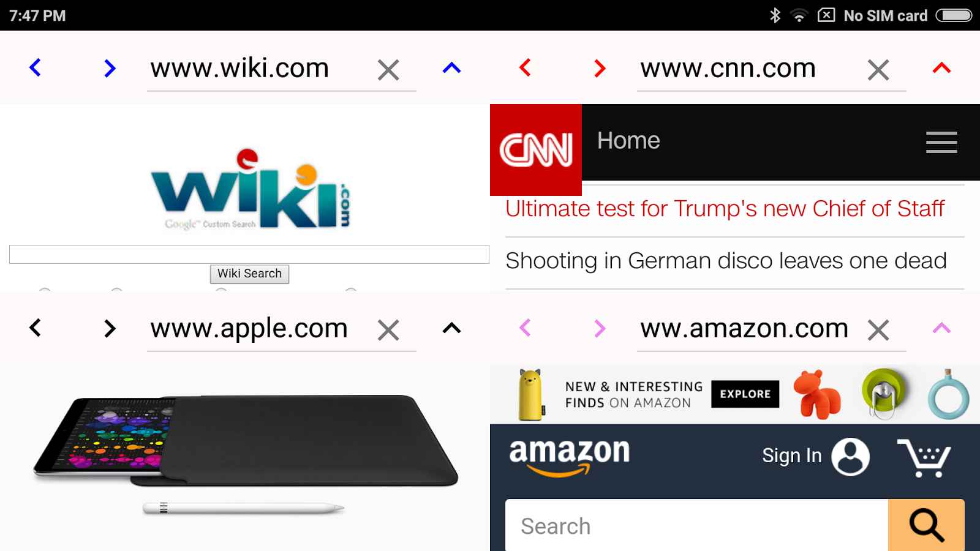Collapse the wiki.com pane with up chevron
Viewport: 980px width, 551px height.
(451, 67)
